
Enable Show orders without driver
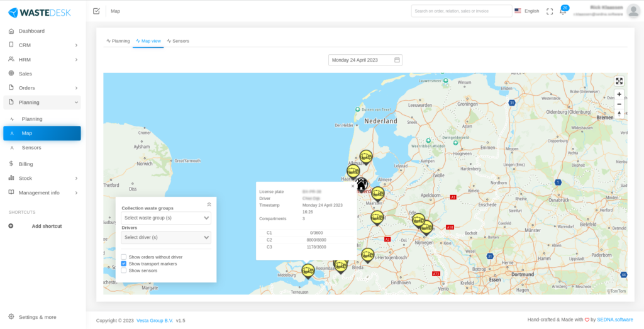[x=124, y=257]
